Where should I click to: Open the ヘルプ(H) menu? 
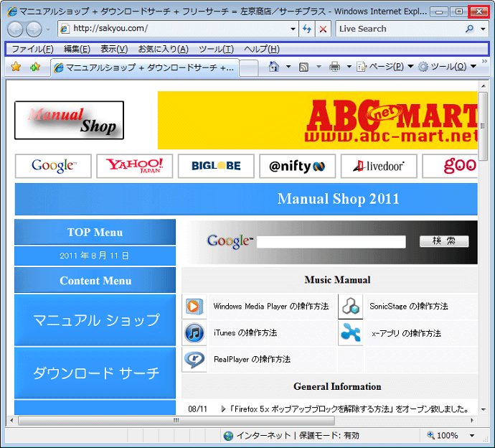pos(262,49)
